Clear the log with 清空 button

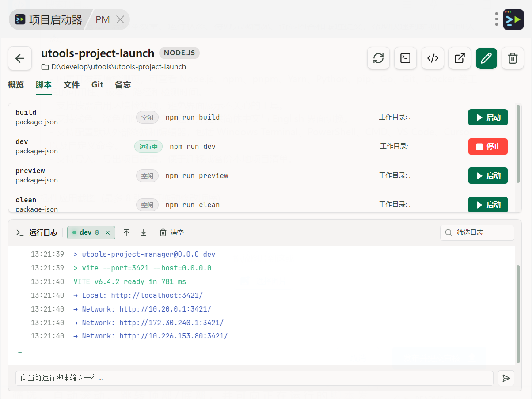(171, 232)
